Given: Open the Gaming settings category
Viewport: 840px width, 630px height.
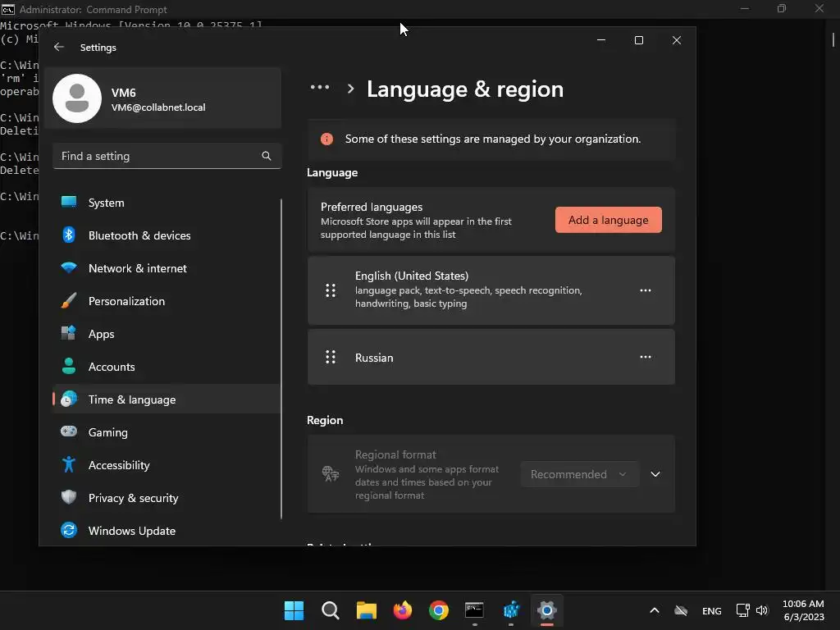Looking at the screenshot, I should (167, 432).
